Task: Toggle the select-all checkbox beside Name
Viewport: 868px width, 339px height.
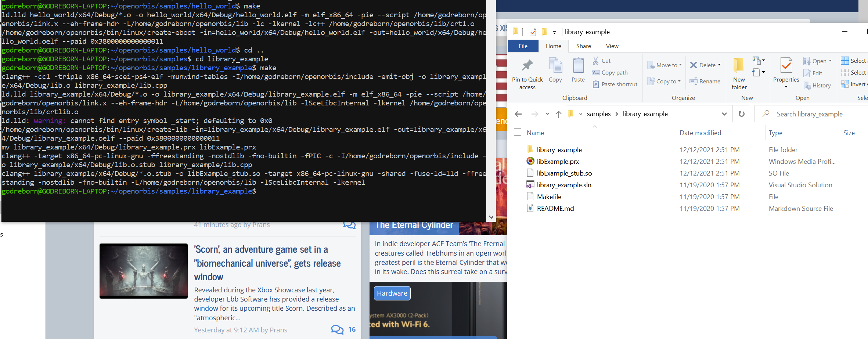Action: point(518,132)
